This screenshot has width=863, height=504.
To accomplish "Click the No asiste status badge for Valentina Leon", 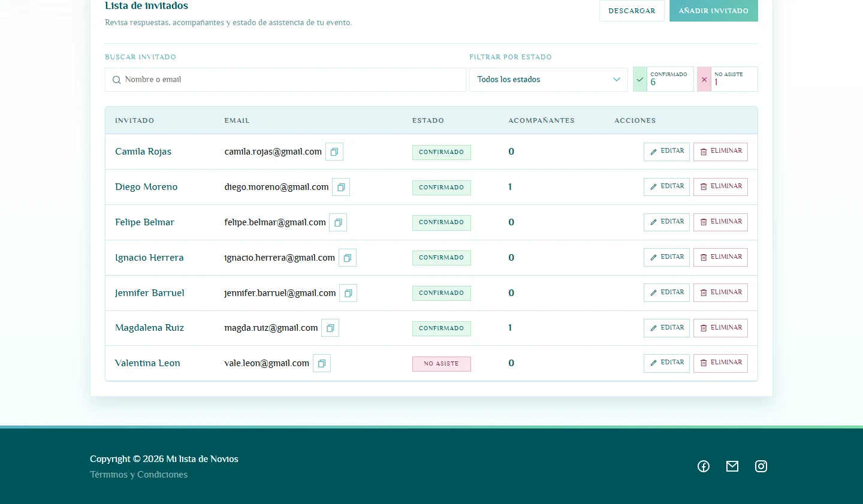I will coord(442,364).
